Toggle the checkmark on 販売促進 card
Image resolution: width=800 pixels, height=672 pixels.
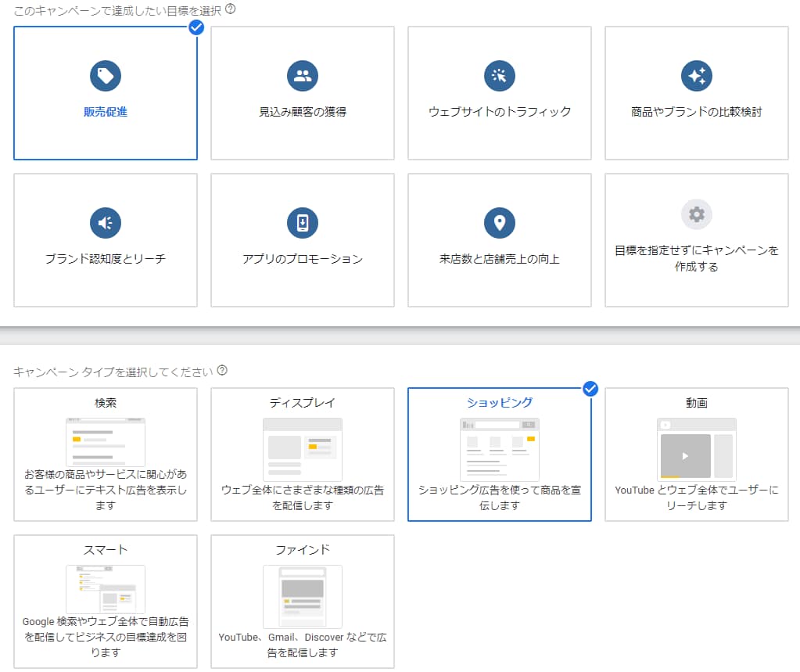(196, 27)
